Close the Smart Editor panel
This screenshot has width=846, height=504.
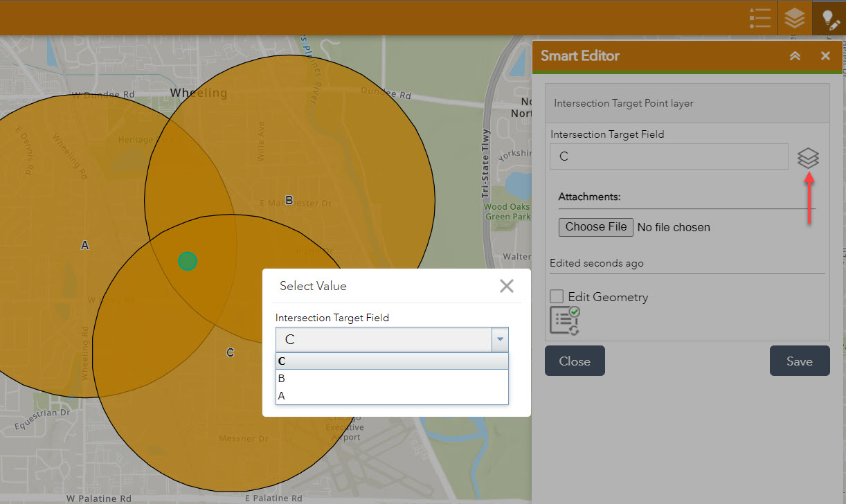(825, 56)
